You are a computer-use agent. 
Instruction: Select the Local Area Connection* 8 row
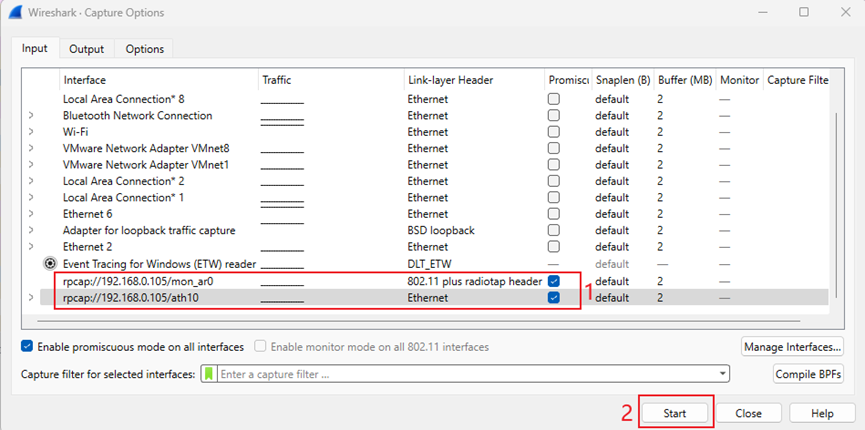[x=425, y=99]
